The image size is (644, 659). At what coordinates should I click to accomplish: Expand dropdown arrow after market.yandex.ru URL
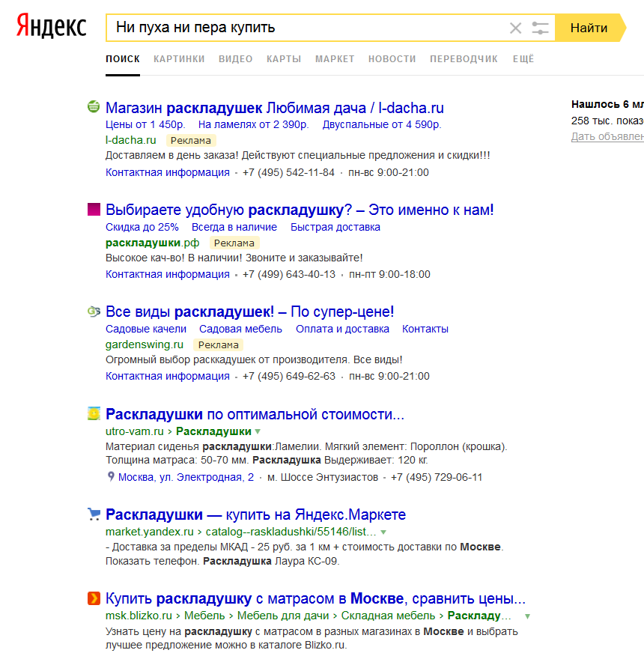pos(383,532)
